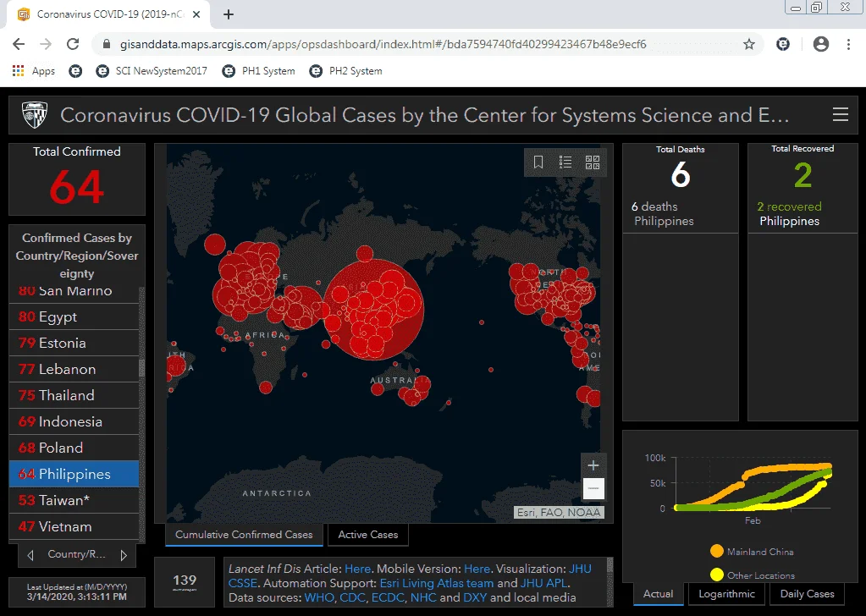Toggle the Mainland China orange legend swatch

coord(716,551)
